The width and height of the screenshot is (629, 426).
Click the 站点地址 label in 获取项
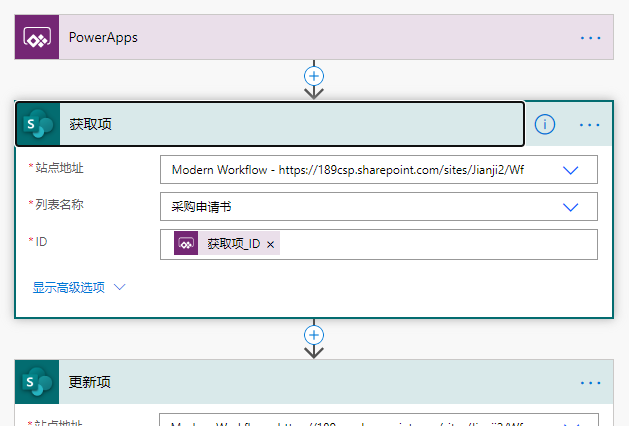[x=59, y=168]
